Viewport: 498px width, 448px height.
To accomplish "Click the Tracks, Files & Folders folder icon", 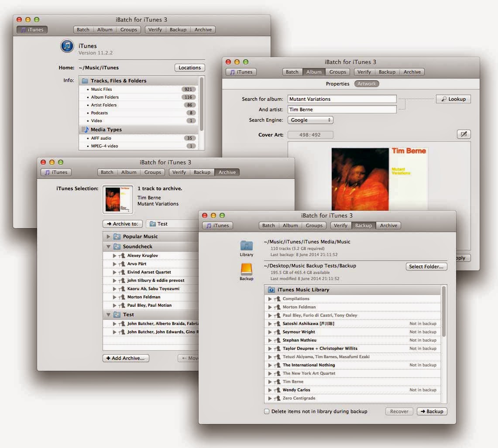I will coord(85,81).
